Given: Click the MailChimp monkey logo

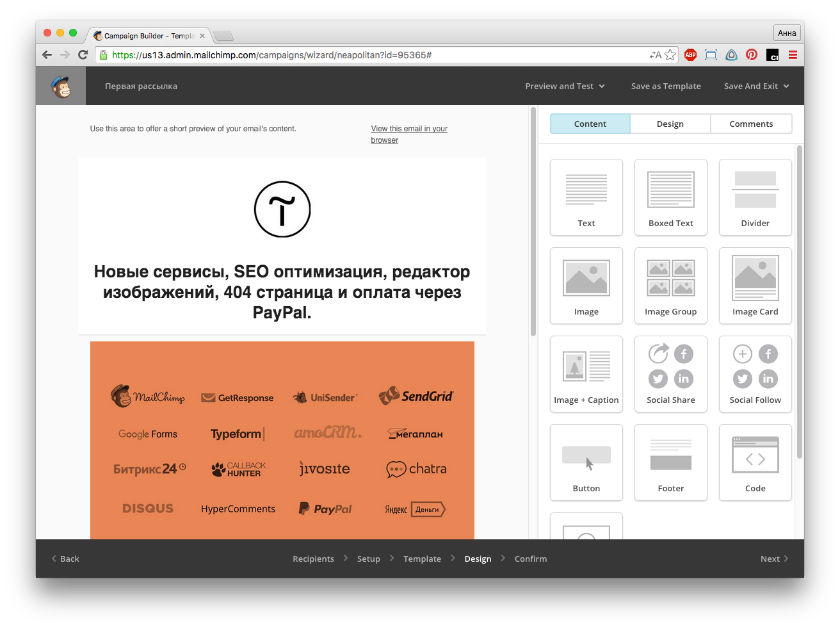Looking at the screenshot, I should click(61, 86).
